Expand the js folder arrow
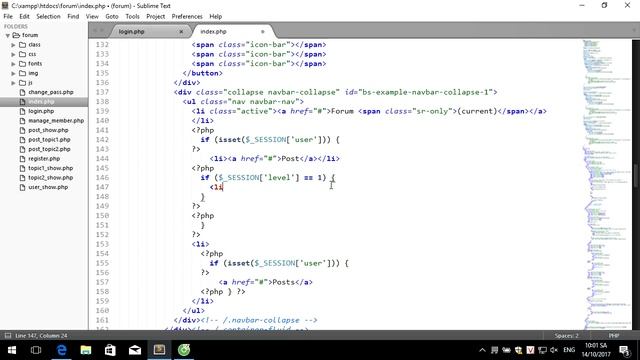This screenshot has height=360, width=640. 13,83
